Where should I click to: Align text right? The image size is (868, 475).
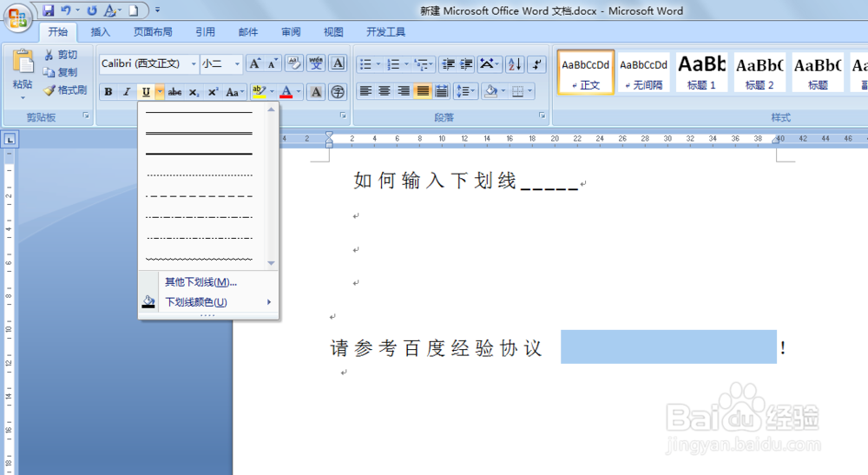click(x=404, y=91)
